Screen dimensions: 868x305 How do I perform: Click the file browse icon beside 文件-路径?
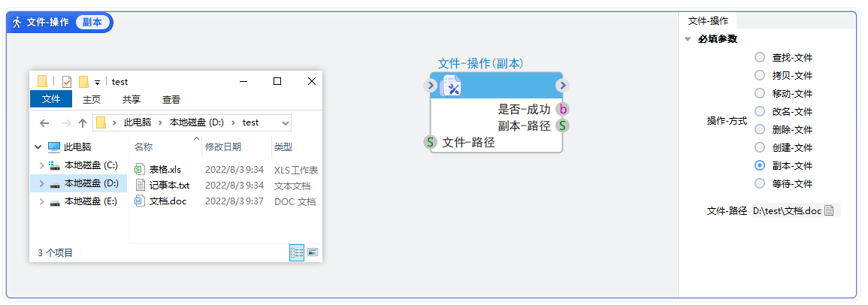(x=829, y=211)
